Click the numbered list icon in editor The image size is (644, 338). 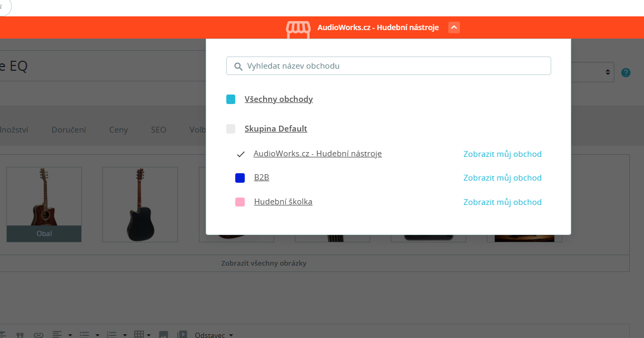(112, 335)
